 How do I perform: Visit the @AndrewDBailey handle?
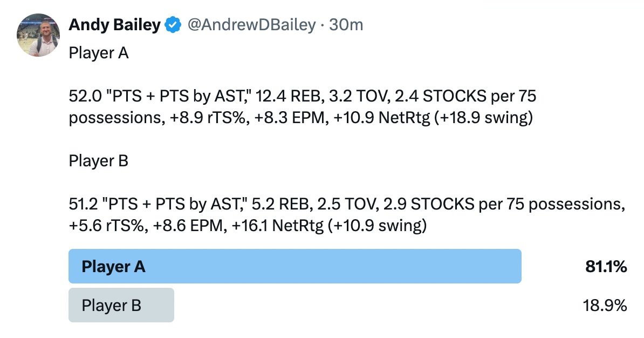251,25
